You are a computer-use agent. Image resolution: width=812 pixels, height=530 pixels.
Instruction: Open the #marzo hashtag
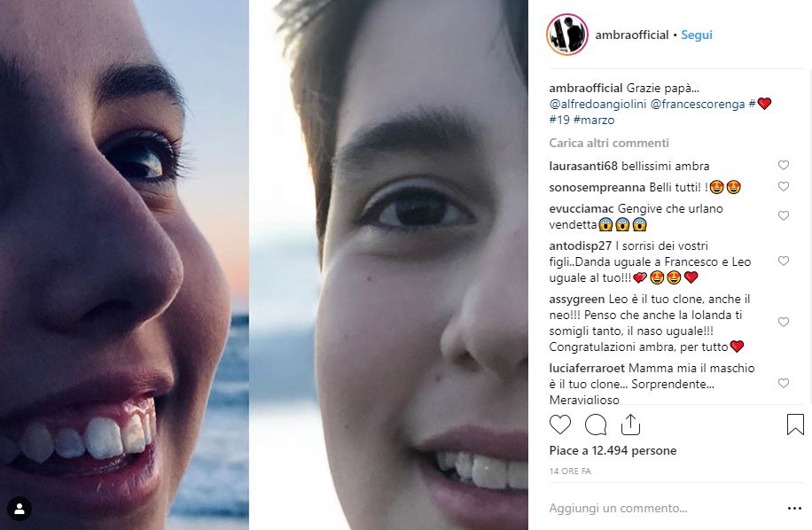594,120
